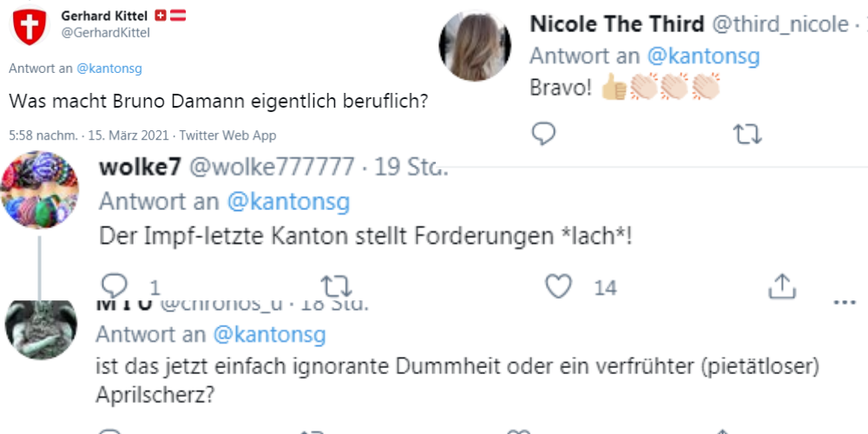Open @kantonsg link in wolke7's reply
Screen dimensions: 868x434
click(288, 202)
